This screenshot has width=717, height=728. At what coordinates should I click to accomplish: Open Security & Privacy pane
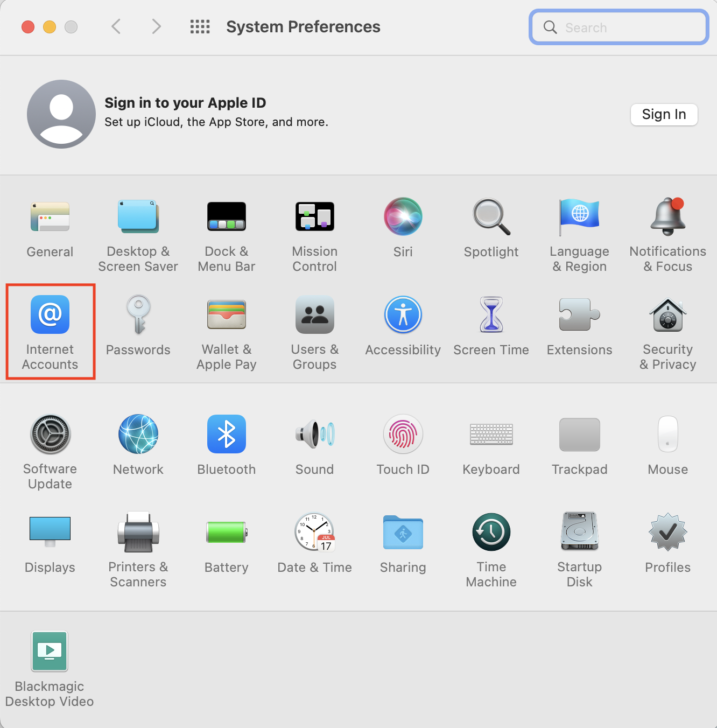pos(667,315)
